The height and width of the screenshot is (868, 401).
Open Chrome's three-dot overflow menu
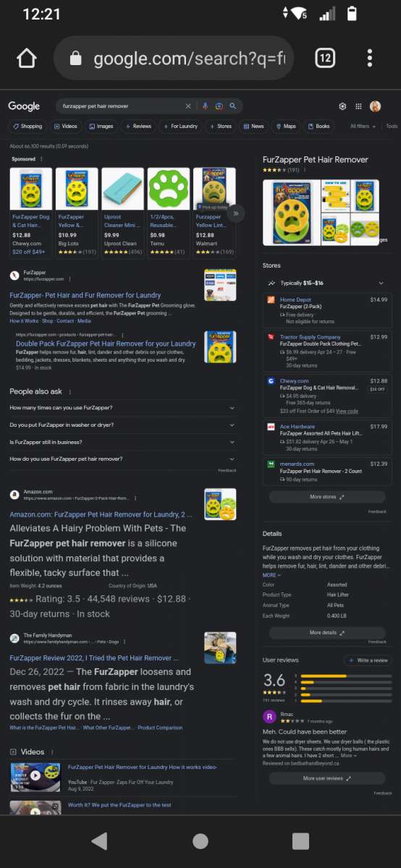370,58
